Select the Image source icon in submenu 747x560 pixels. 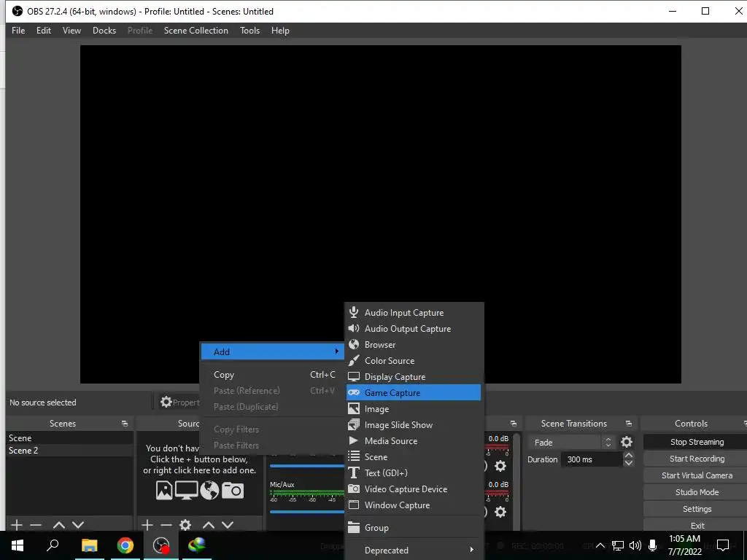[354, 408]
